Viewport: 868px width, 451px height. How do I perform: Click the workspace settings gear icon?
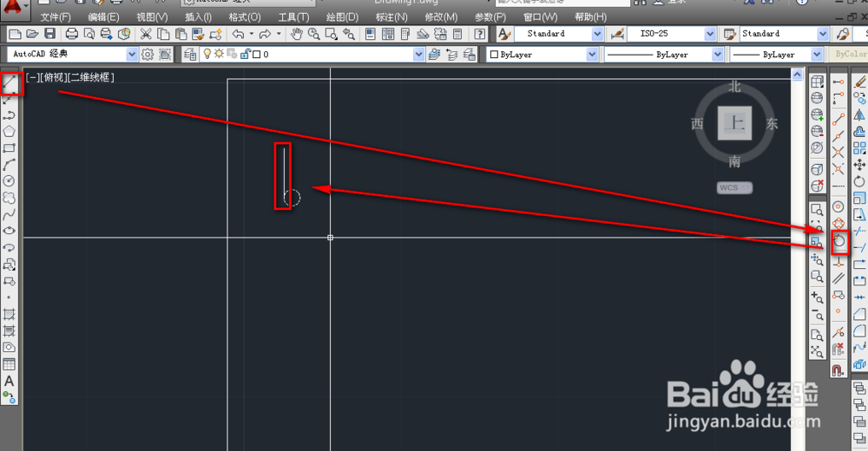click(x=148, y=55)
